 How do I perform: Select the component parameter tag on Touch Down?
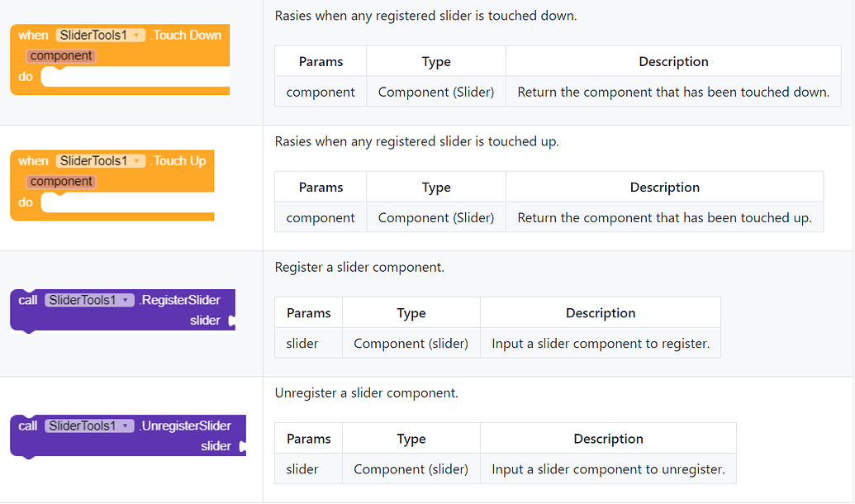point(62,54)
